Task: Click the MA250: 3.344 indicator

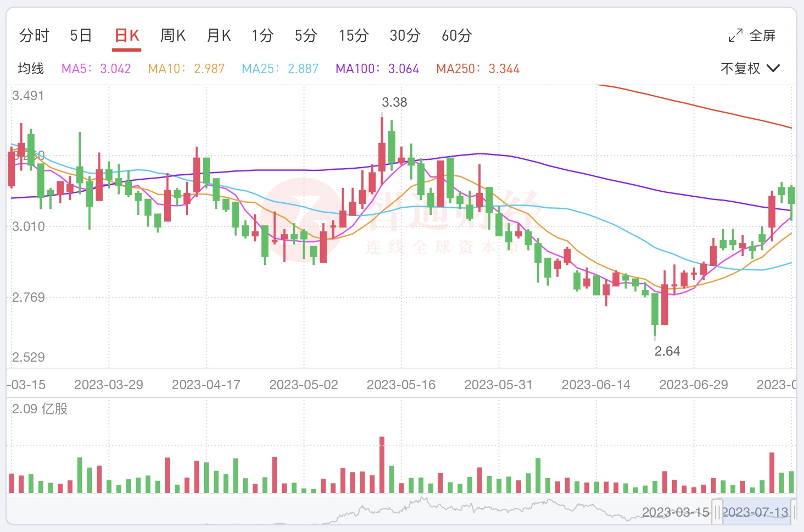Action: tap(478, 69)
